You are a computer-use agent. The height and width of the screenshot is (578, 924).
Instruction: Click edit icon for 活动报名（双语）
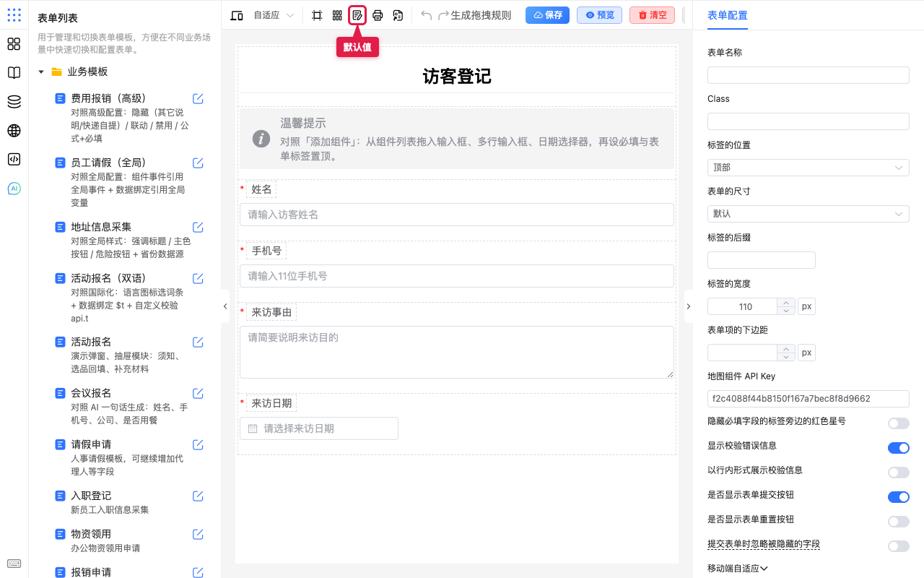pos(198,278)
